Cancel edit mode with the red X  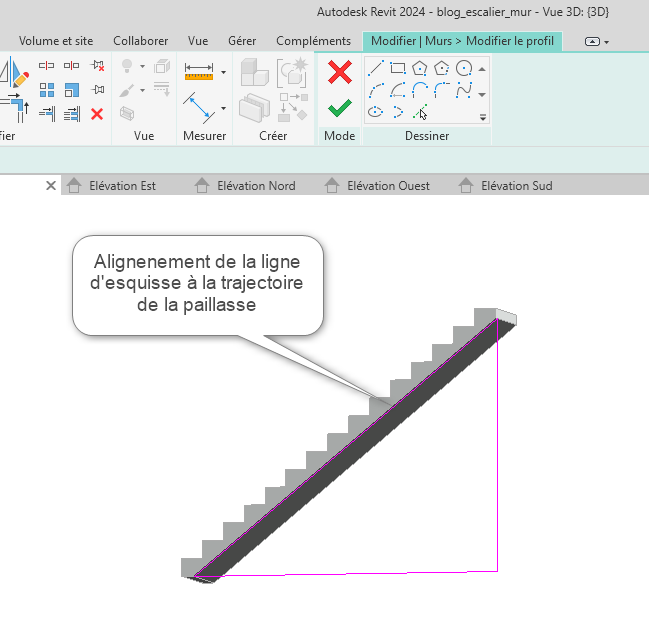click(x=340, y=72)
